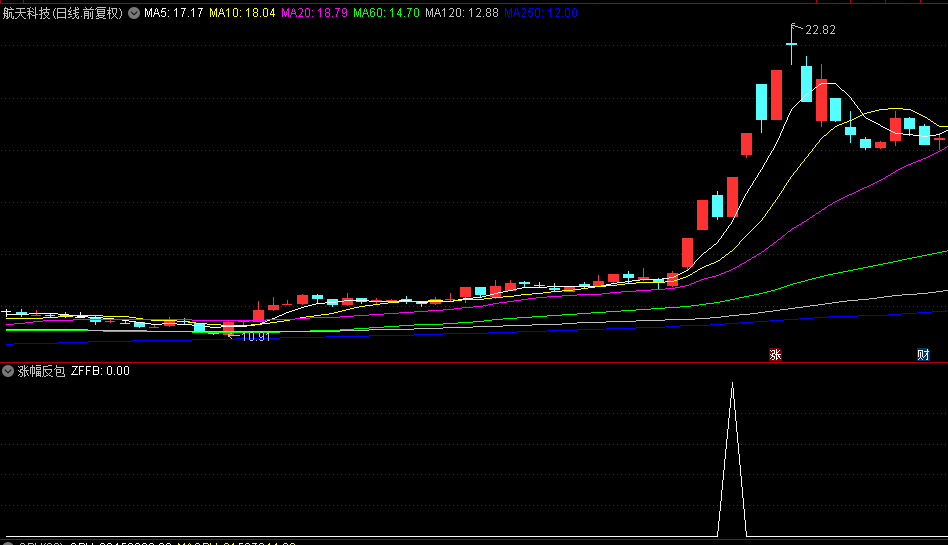This screenshot has height=545, width=948.
Task: Open the dropdown beside 航天科技 chart title
Action: 134,13
